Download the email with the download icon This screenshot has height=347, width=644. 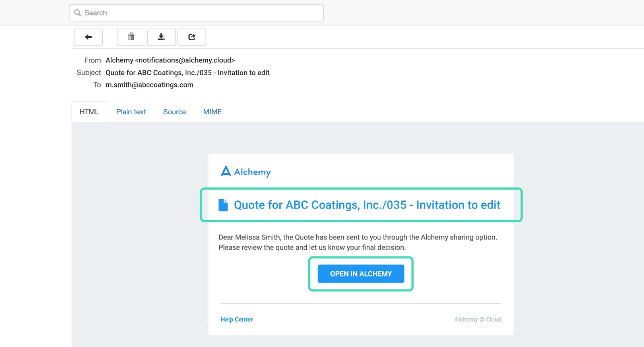tap(161, 37)
